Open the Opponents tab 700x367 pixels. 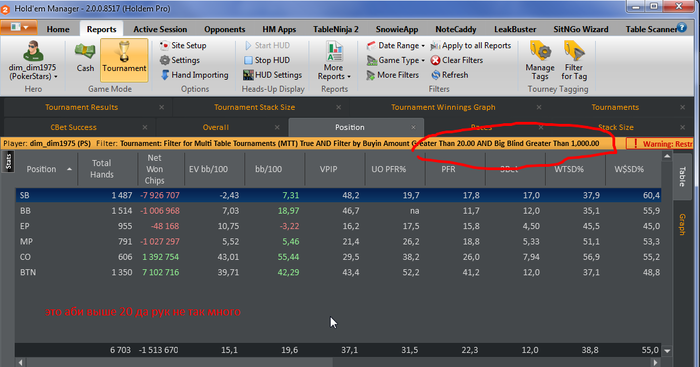225,29
